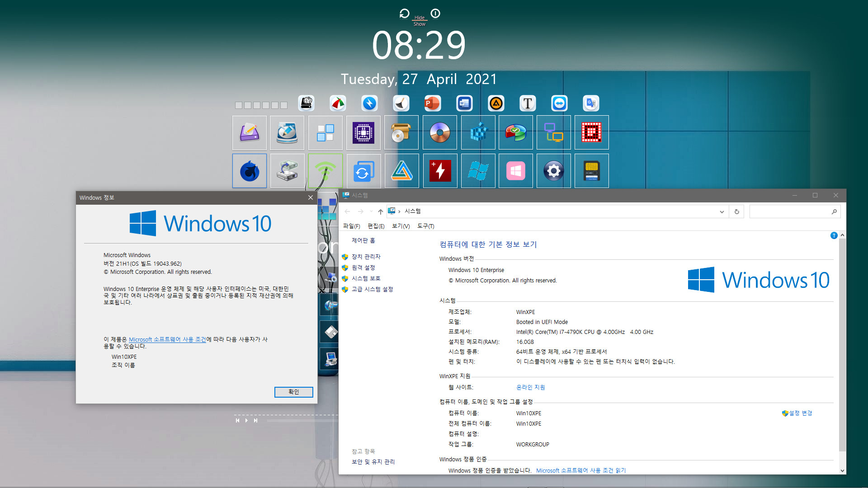Go up one level in 시스템 window
Image resolution: width=868 pixels, height=488 pixels.
tap(381, 211)
